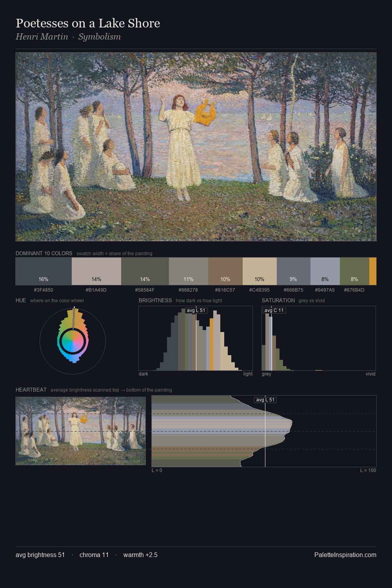
Task: Pick the #58584F swatch at 14%
Action: click(145, 271)
